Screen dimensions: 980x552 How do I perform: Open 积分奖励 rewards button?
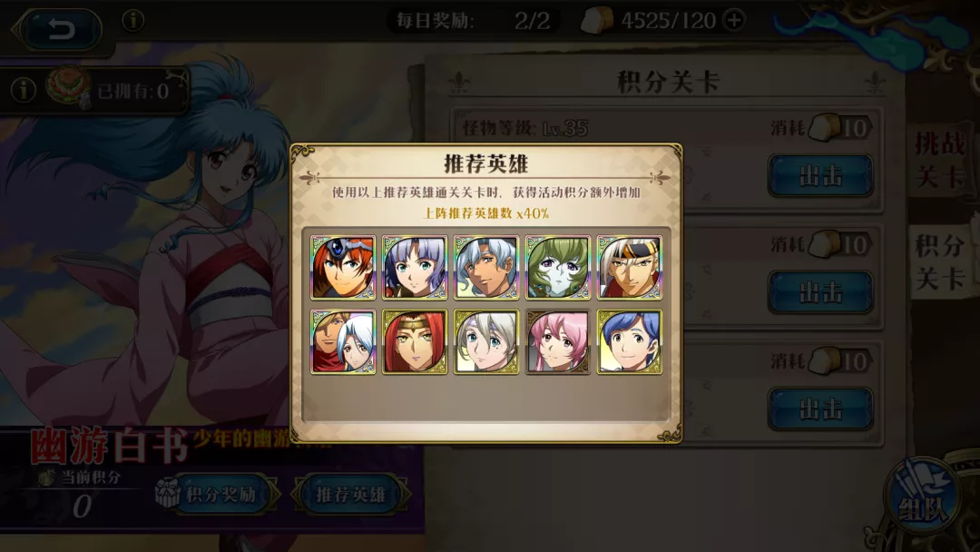[217, 495]
